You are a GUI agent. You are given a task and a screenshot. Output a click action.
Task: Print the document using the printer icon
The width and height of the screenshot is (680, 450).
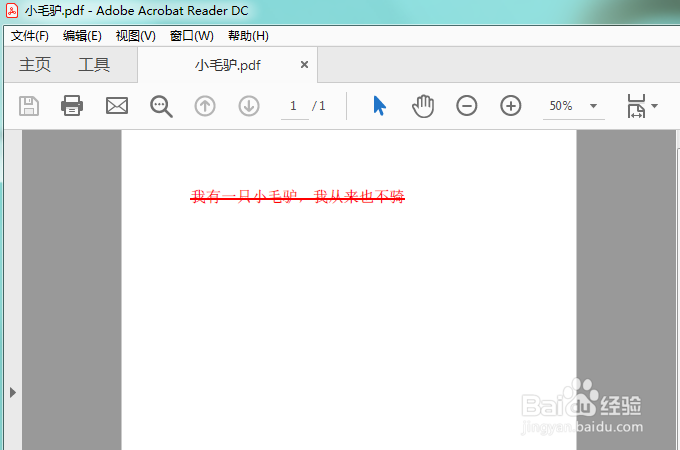pos(72,106)
